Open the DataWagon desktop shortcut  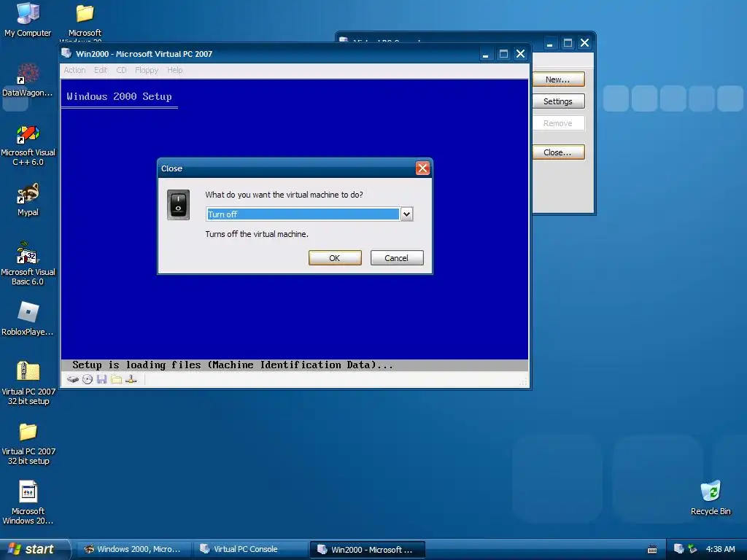coord(28,80)
